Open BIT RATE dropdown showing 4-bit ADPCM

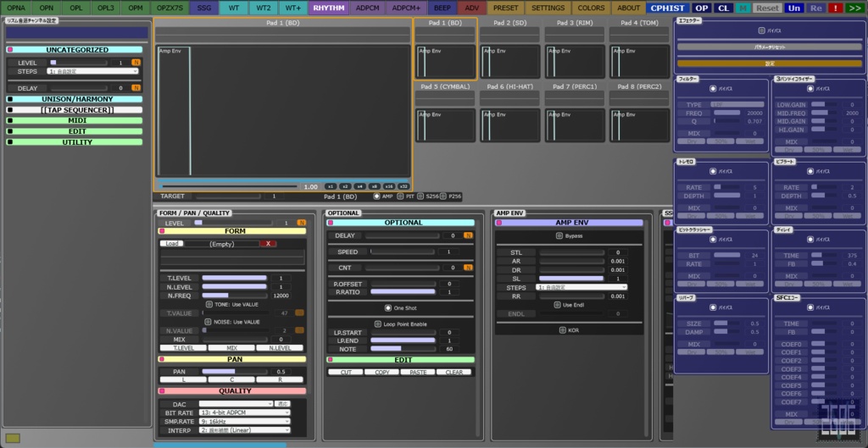point(244,412)
